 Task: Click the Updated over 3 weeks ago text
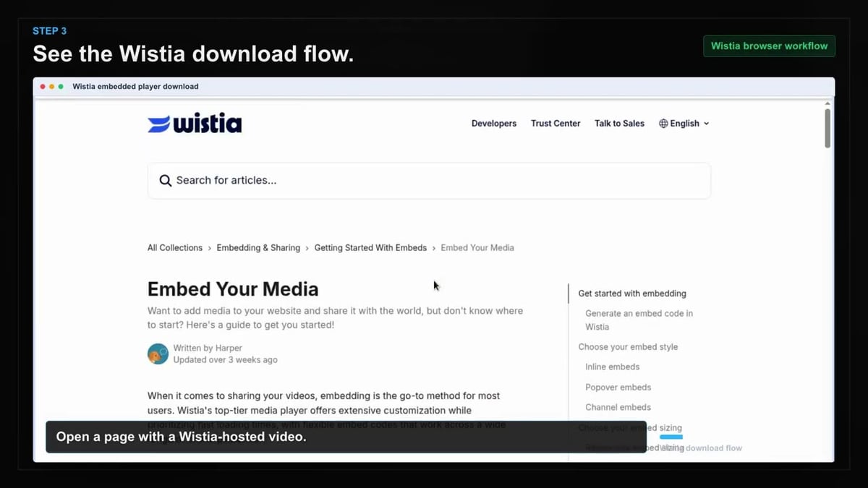[225, 360]
